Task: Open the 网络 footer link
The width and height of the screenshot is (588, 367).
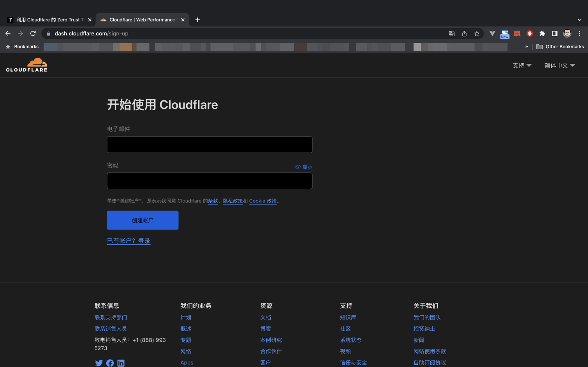Action: click(186, 351)
